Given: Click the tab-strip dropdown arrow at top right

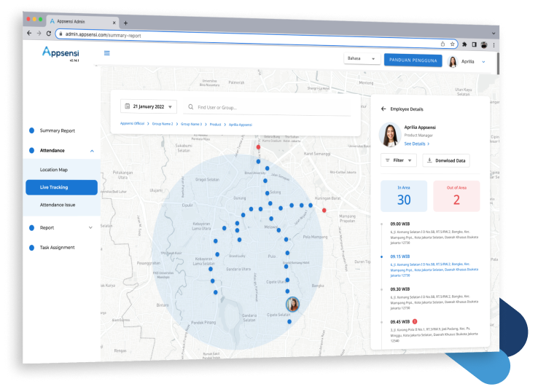Looking at the screenshot, I should 494,34.
